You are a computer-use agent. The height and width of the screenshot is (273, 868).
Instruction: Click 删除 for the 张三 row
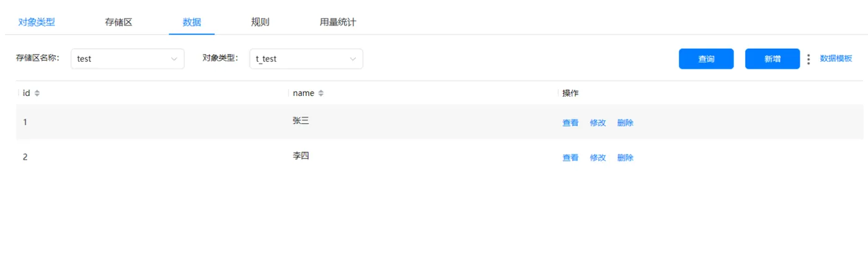(626, 123)
